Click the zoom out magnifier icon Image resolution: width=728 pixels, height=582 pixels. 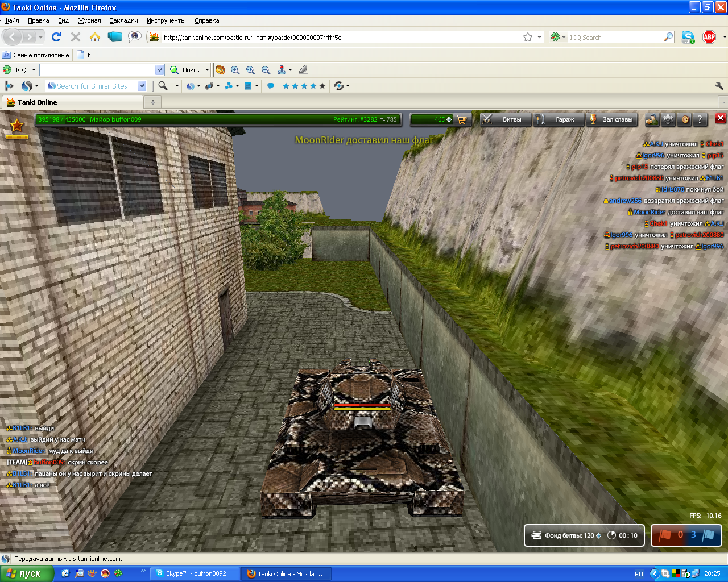pyautogui.click(x=266, y=70)
